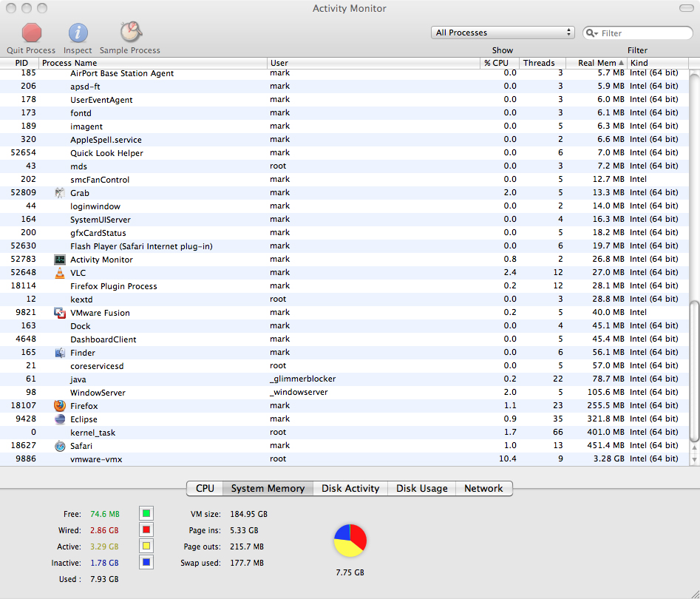Sort by Process Name column header
This screenshot has width=700, height=599.
(153, 63)
